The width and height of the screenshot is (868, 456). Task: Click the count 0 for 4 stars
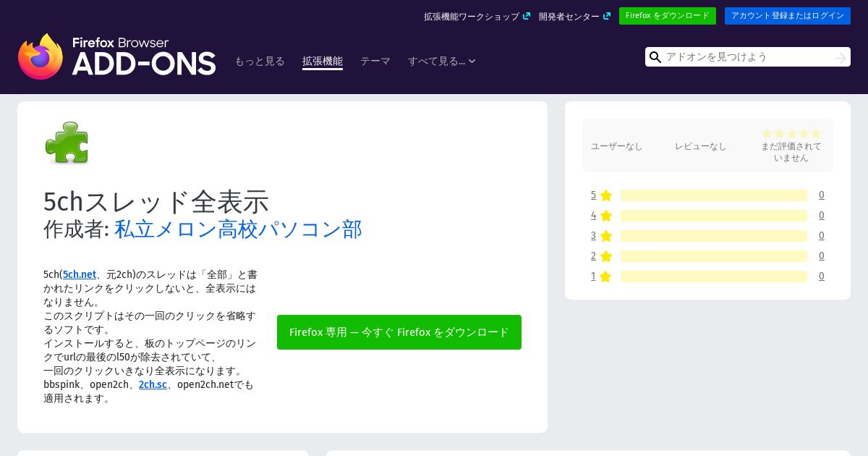[x=822, y=216]
